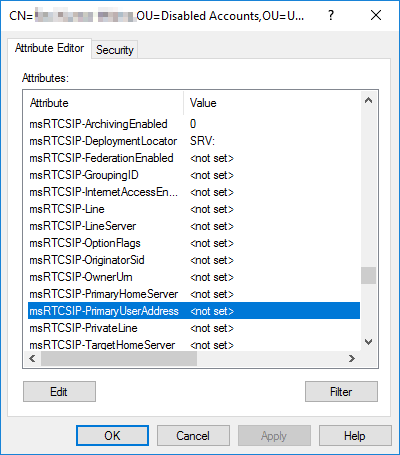This screenshot has height=455, width=400.
Task: Open the Edit button for selected attribute
Action: pos(59,392)
